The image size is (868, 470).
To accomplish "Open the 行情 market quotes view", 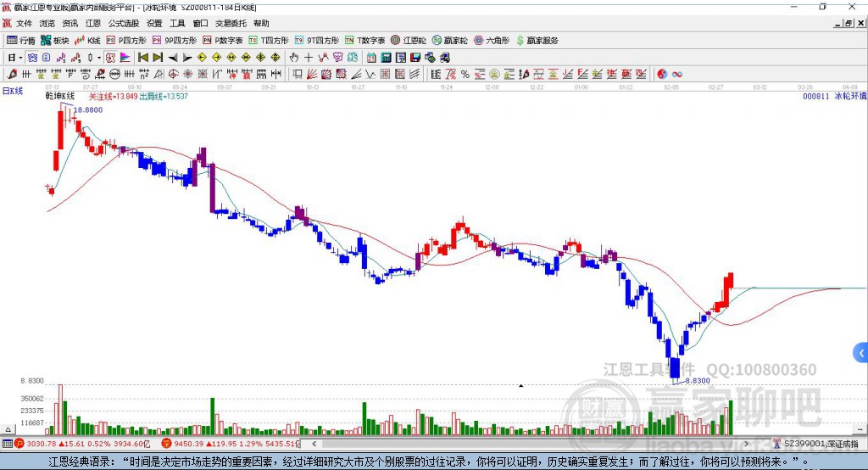I will (20, 41).
